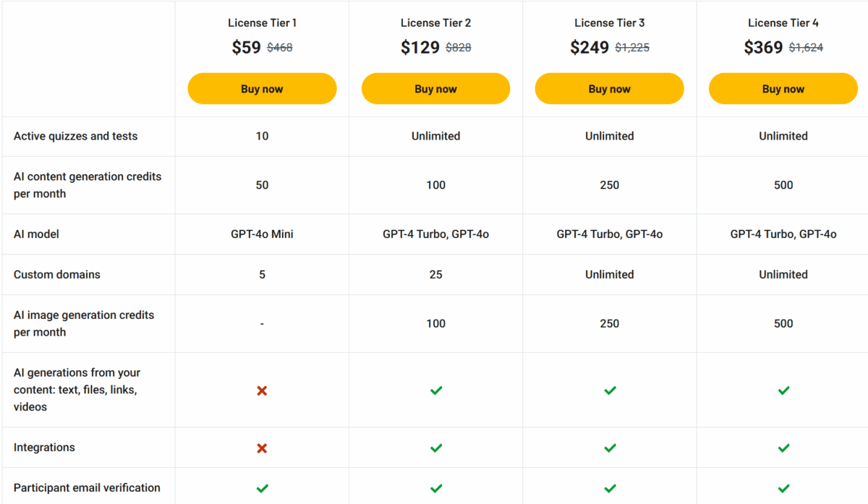
Task: Purchase License Tier 4 with Buy now
Action: tap(783, 89)
